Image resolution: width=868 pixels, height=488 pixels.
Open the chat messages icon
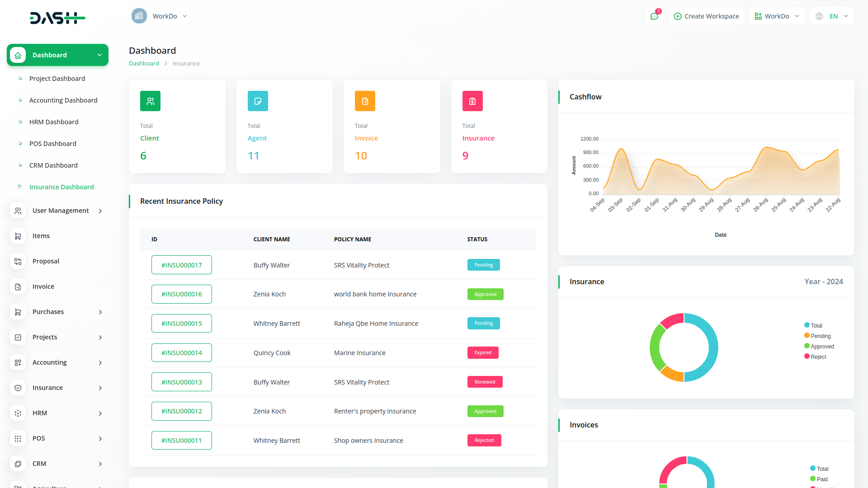point(654,16)
